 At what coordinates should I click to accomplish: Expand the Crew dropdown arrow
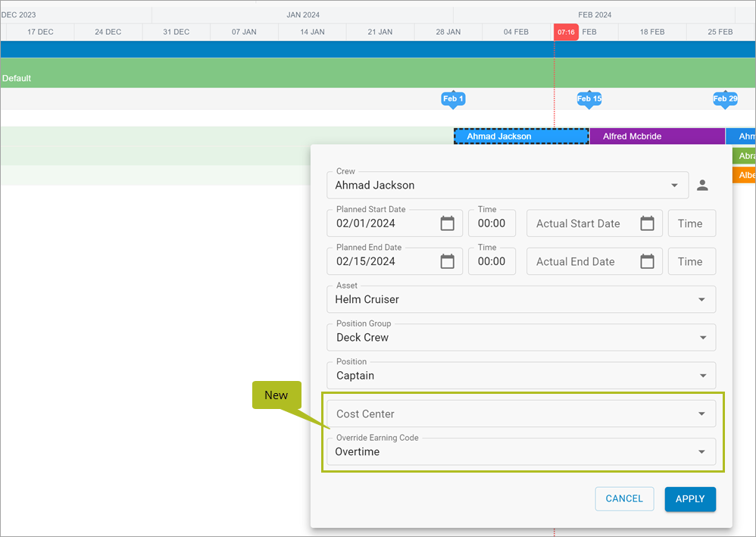(x=674, y=186)
